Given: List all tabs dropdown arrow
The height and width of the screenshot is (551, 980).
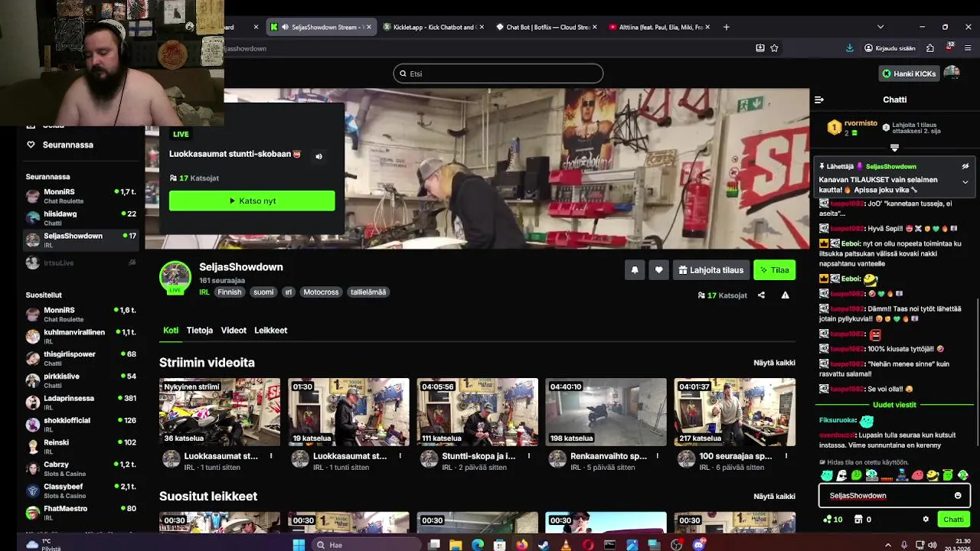Looking at the screenshot, I should tap(880, 27).
